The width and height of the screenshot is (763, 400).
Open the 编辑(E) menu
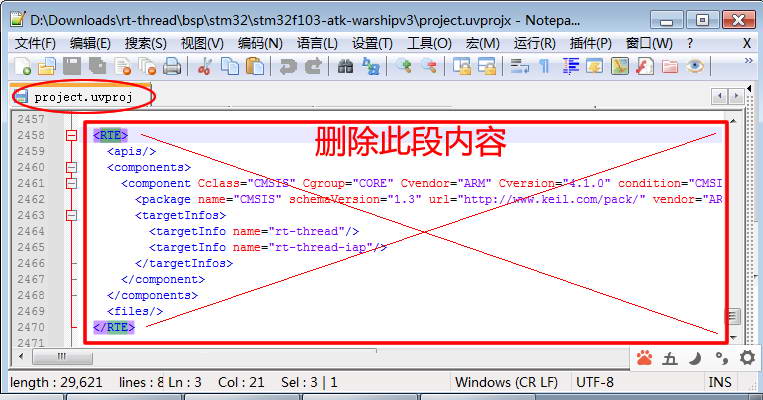pyautogui.click(x=90, y=43)
